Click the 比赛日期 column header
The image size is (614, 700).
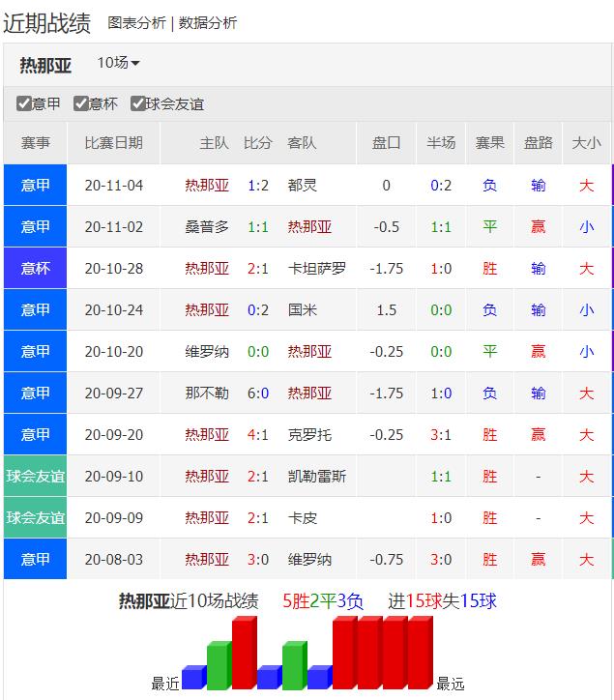(113, 143)
